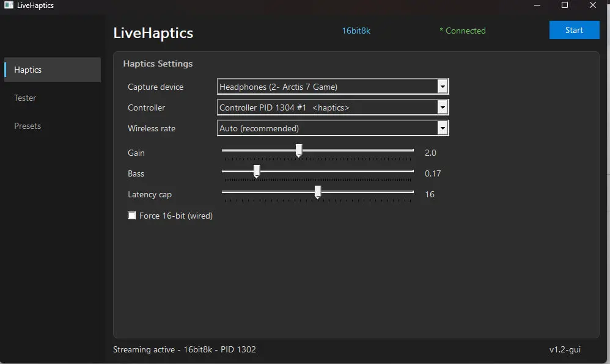Image resolution: width=610 pixels, height=364 pixels.
Task: Minimize the LiveHaptics window
Action: [537, 5]
